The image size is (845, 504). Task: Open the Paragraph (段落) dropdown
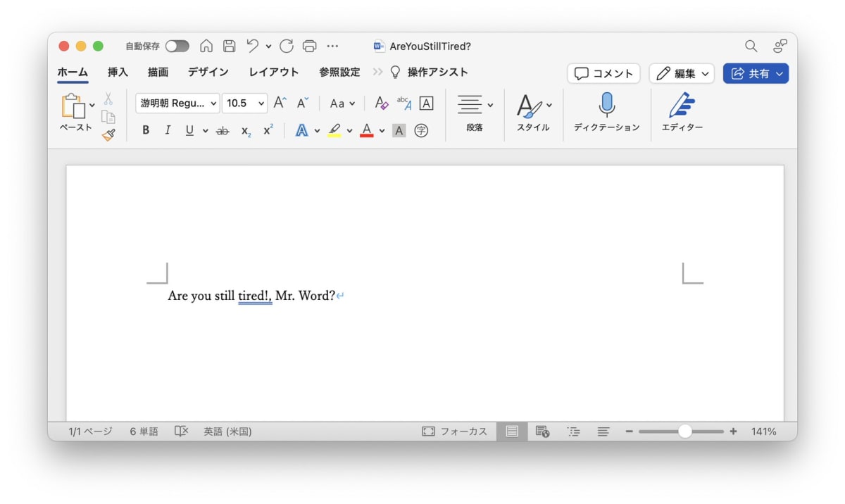[x=475, y=112]
